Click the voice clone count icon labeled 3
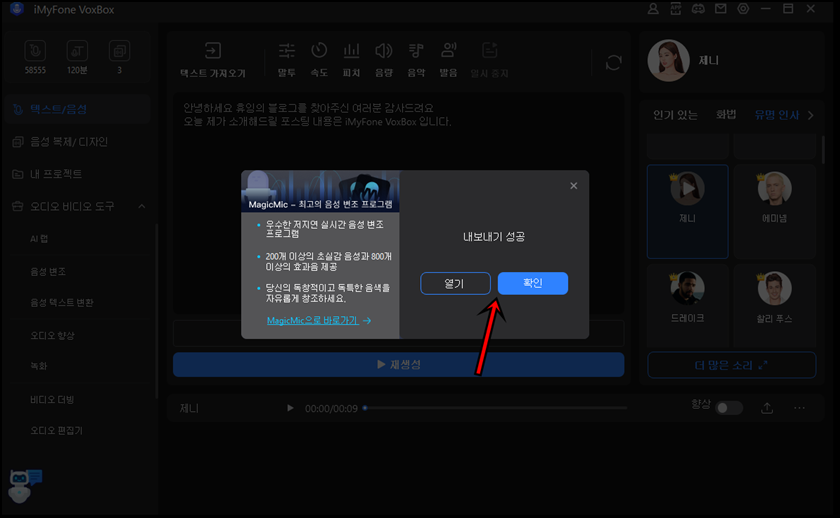This screenshot has width=840, height=518. pyautogui.click(x=119, y=51)
